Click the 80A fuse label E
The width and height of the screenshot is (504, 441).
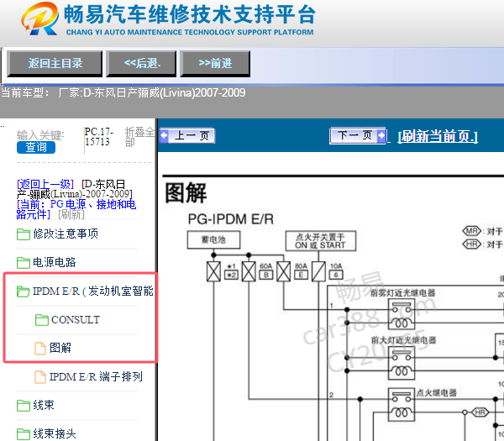pos(301,271)
